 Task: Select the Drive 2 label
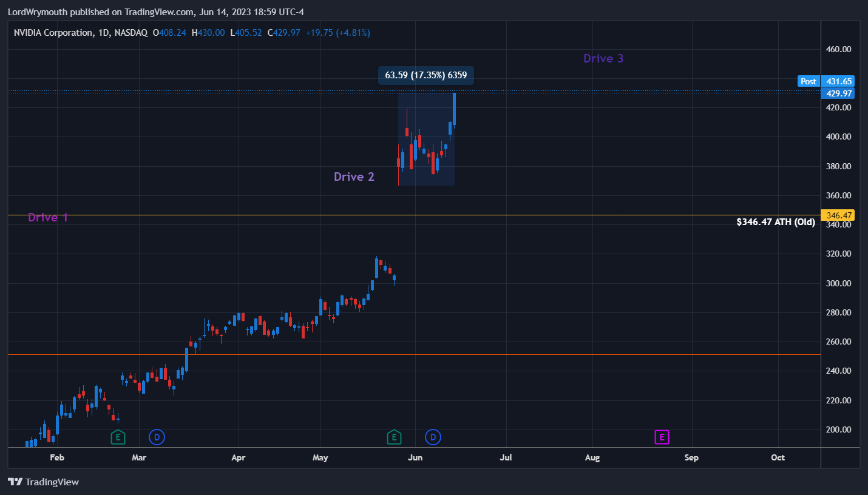click(354, 177)
